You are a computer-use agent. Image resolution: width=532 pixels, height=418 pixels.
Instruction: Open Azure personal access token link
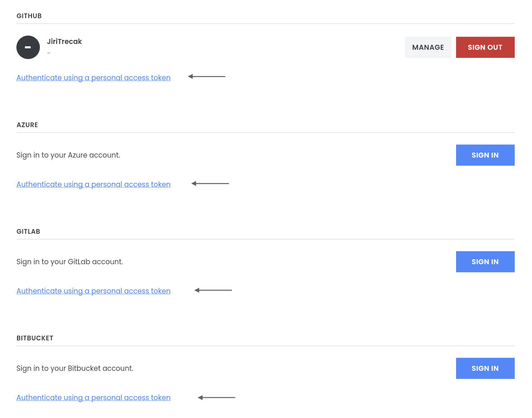94,185
